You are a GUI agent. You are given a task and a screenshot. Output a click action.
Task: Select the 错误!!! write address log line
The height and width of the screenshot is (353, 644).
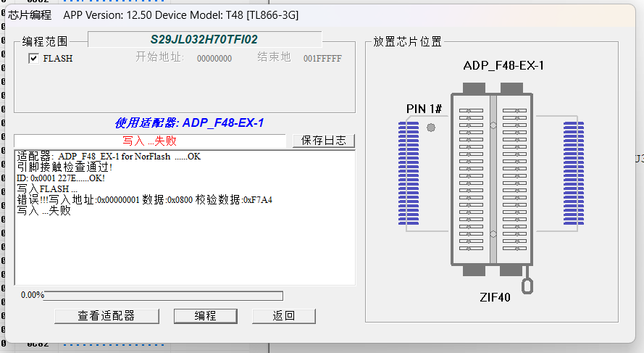[x=145, y=200]
